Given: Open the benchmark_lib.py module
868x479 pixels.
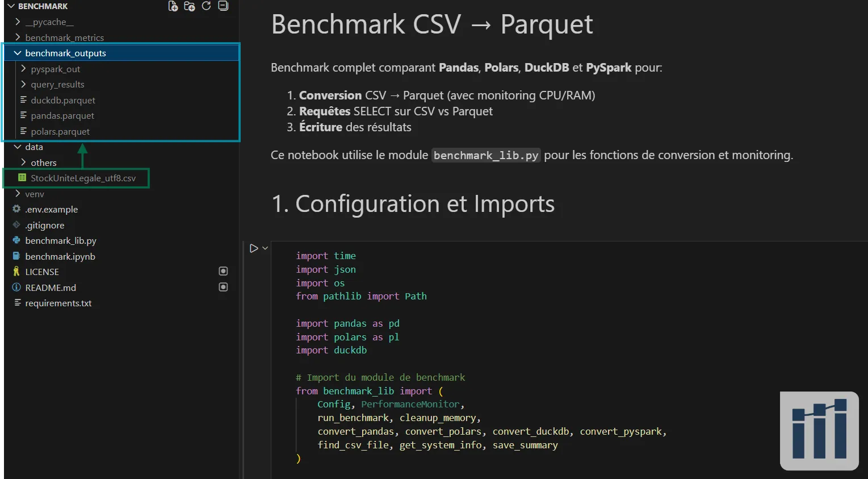Looking at the screenshot, I should click(x=61, y=240).
